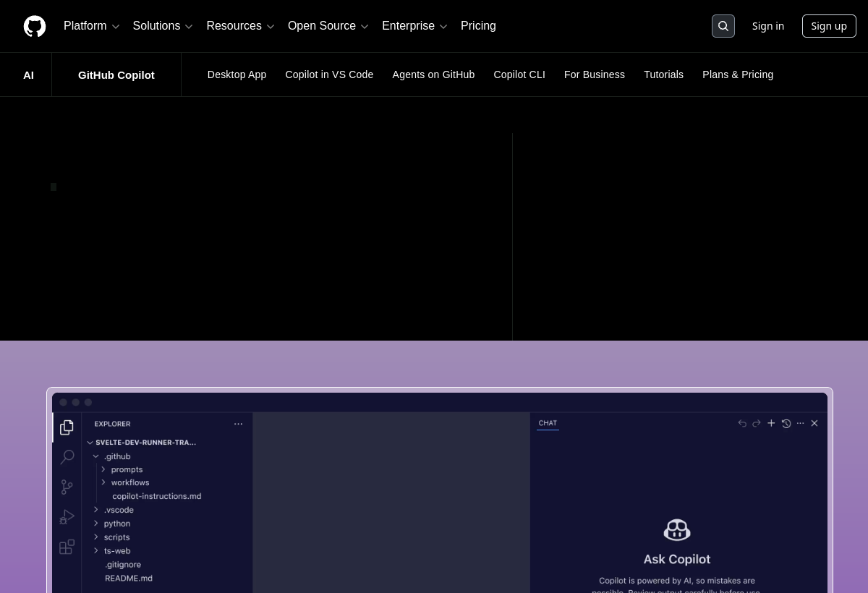Viewport: 868px width, 593px height.
Task: Expand the python folder
Action: (112, 524)
